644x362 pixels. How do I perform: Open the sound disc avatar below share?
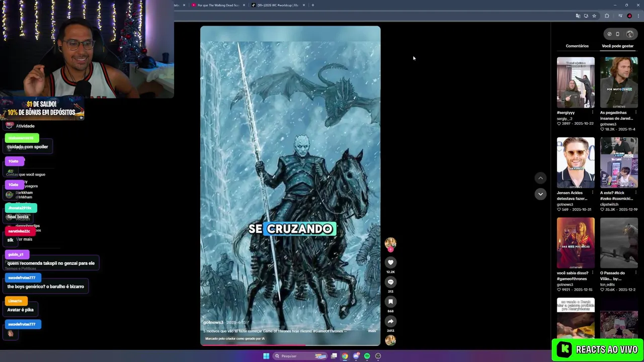390,340
